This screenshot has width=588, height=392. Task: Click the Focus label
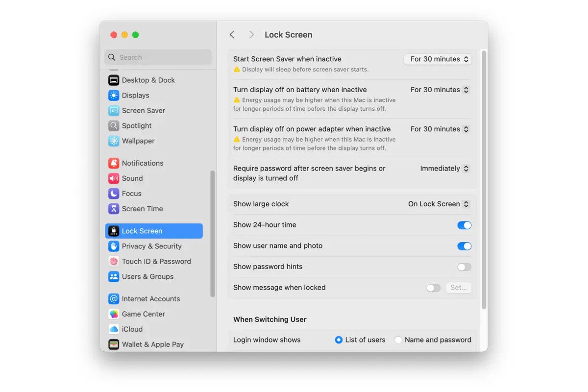(x=132, y=194)
